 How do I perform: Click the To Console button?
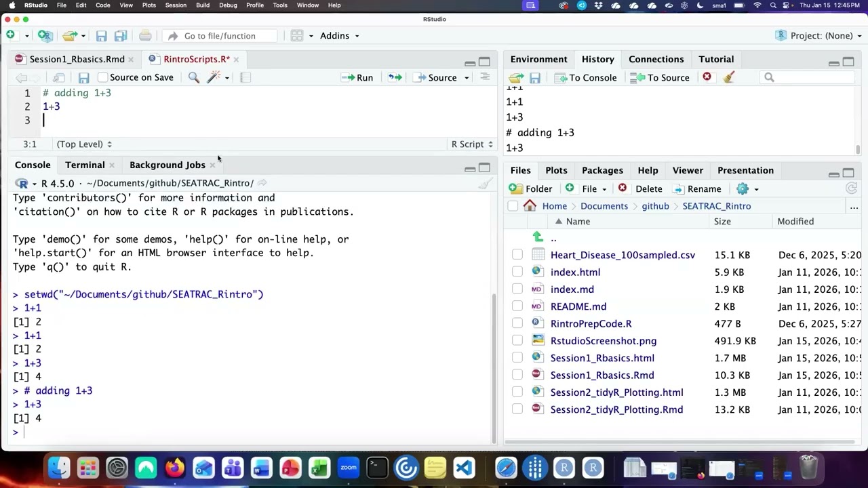tap(586, 78)
